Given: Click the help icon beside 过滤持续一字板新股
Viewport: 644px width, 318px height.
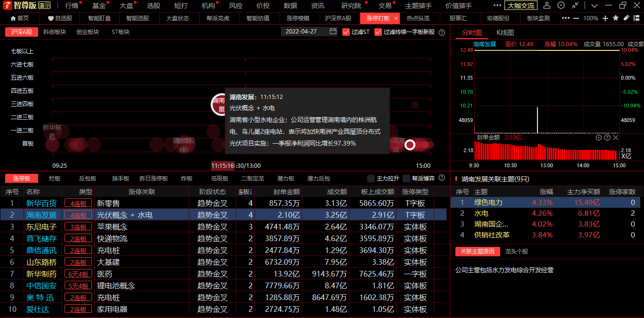Looking at the screenshot, I should (x=442, y=33).
